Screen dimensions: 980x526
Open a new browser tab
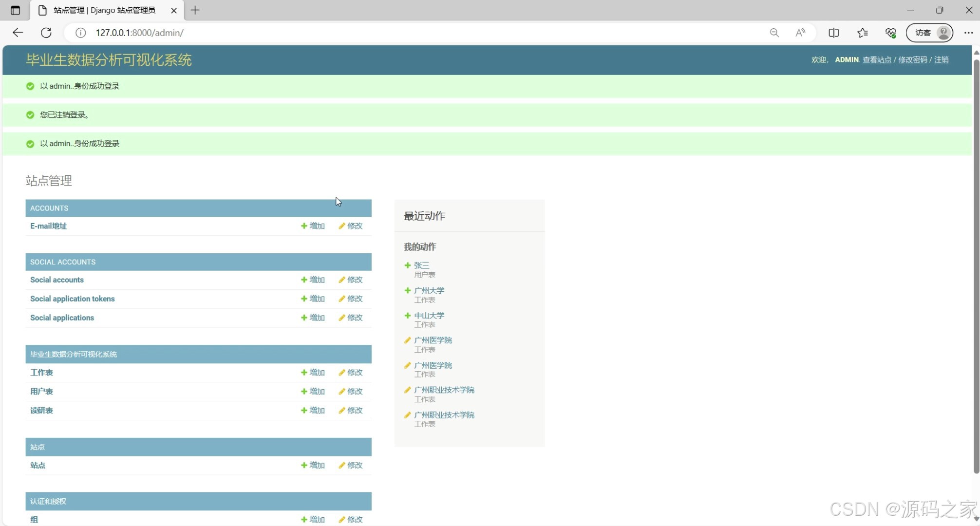point(195,10)
